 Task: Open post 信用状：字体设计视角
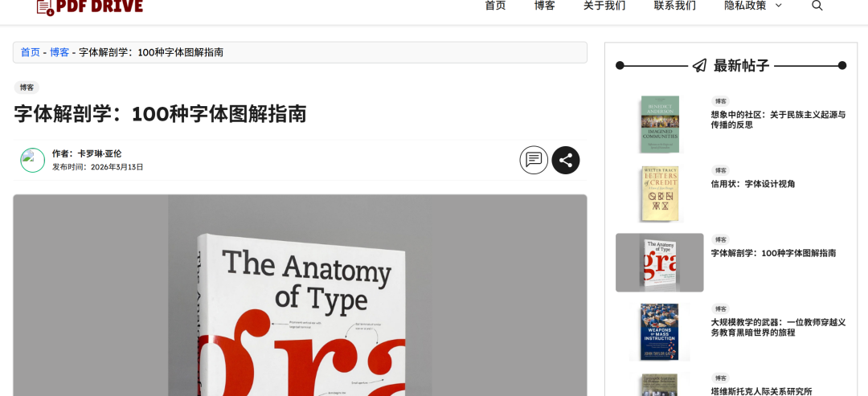pyautogui.click(x=753, y=184)
